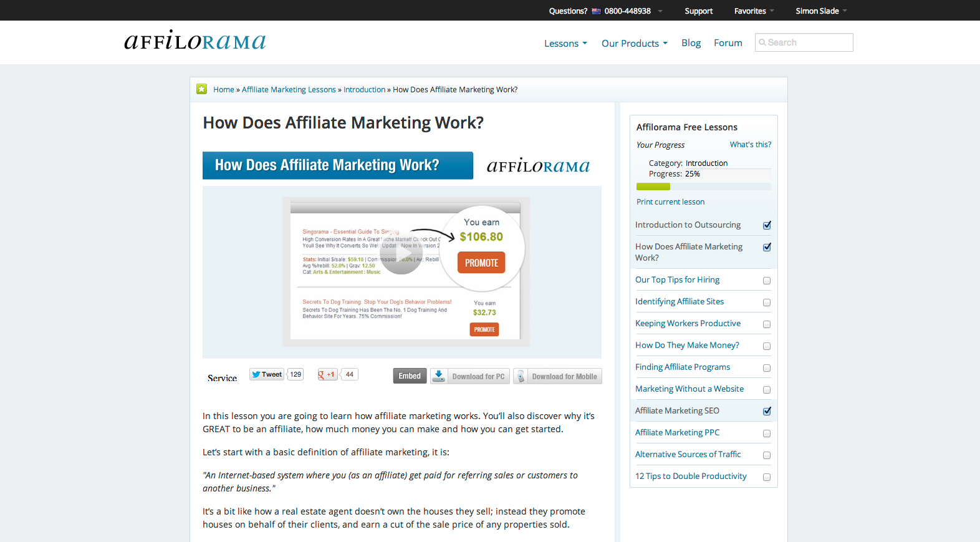Open the Finding Affiliate Programs lesson
Viewport: 980px width, 542px height.
tap(683, 367)
